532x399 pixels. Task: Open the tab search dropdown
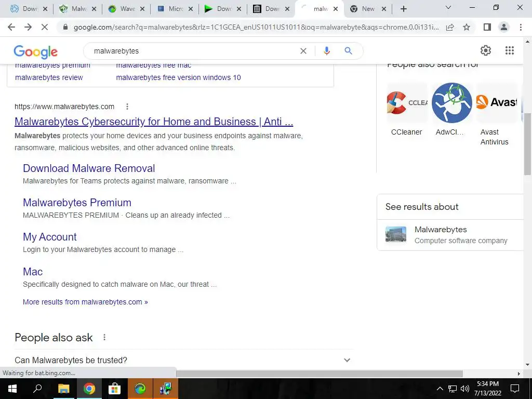(448, 7)
